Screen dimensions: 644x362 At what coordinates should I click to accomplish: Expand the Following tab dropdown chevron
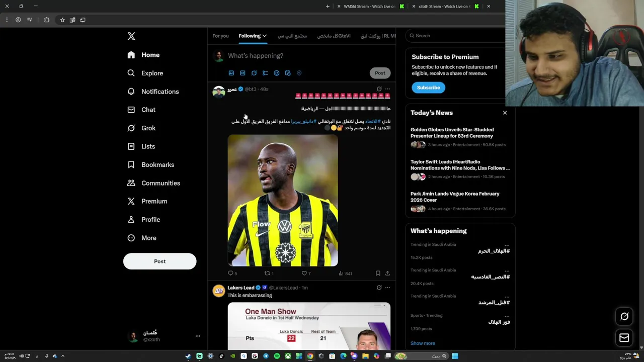pyautogui.click(x=265, y=36)
